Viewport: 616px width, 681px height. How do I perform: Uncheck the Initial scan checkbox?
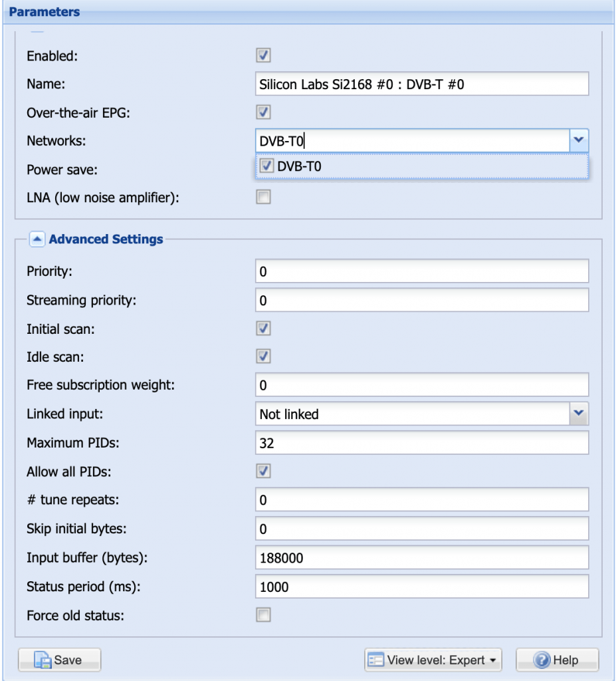(x=264, y=329)
